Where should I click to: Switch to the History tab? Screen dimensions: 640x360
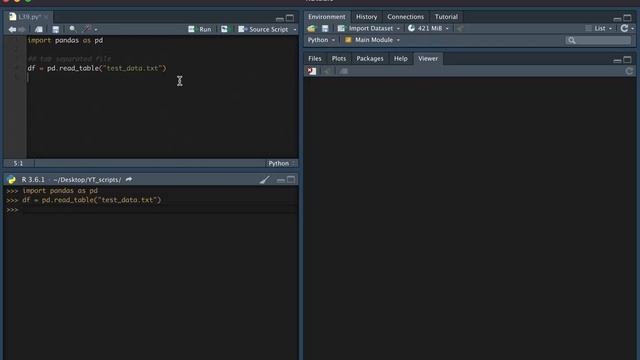[367, 17]
